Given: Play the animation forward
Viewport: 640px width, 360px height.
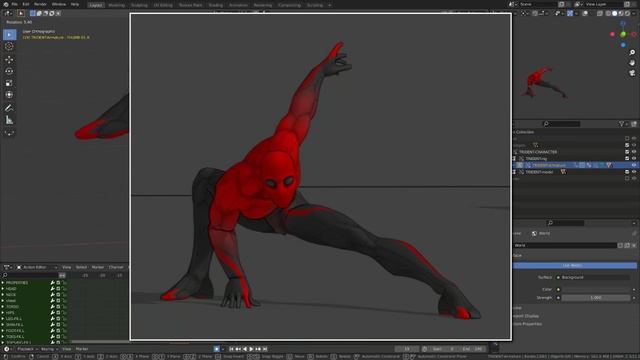Looking at the screenshot, I should [x=251, y=349].
